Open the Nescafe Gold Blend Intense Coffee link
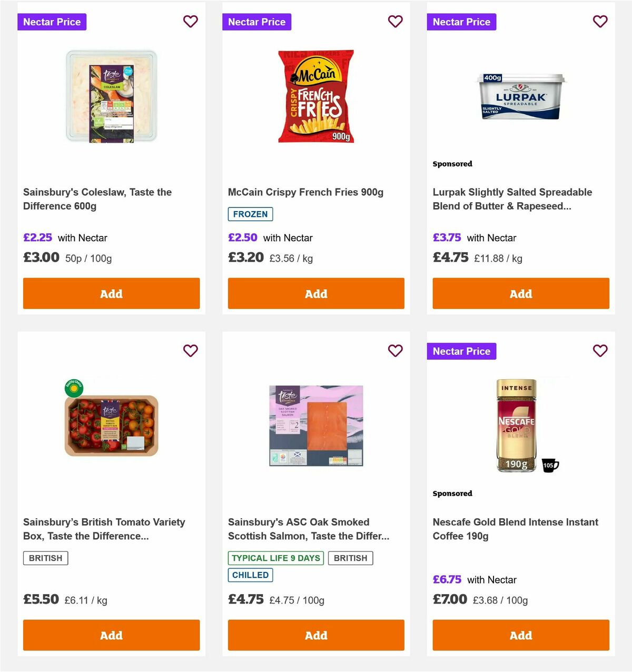 [515, 529]
